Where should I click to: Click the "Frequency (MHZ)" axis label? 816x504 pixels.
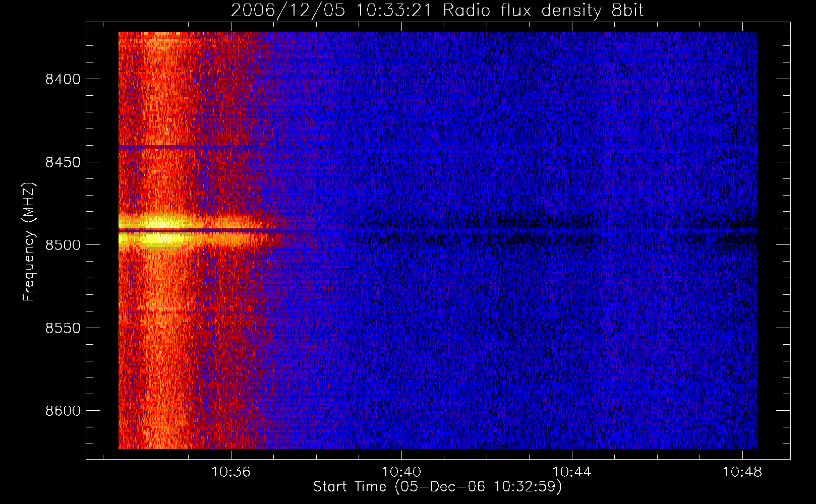[29, 242]
